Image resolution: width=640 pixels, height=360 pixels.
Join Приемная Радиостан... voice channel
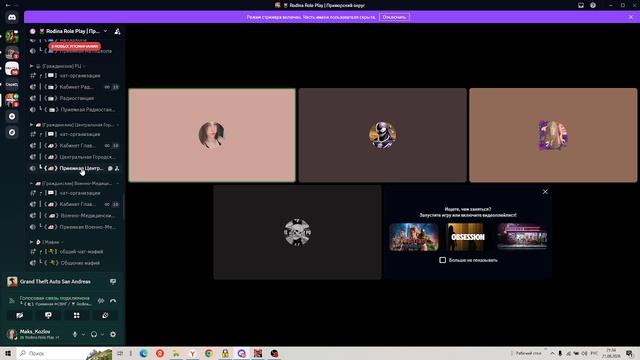pos(75,110)
